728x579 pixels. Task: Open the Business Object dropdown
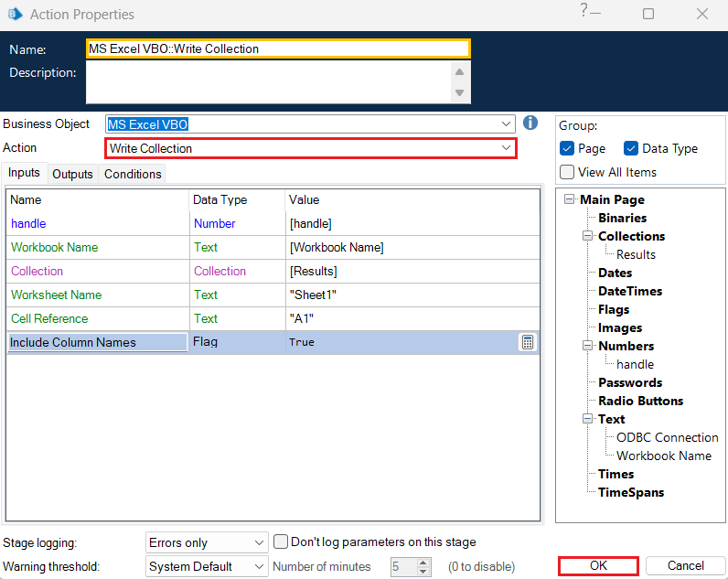(x=508, y=123)
